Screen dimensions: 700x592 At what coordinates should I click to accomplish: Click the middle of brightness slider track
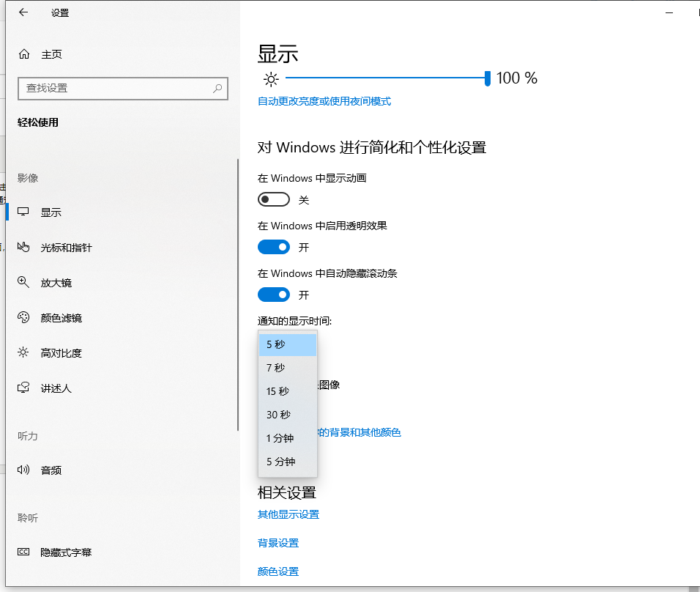tap(385, 78)
